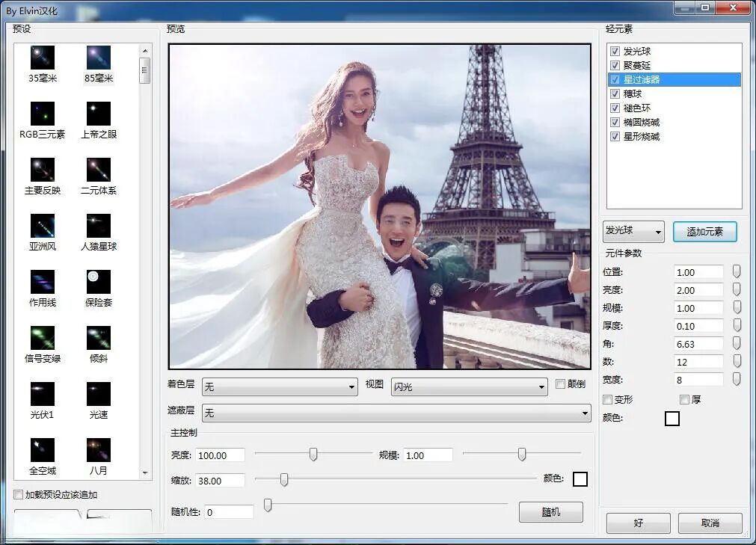Screen dimensions: 756x545
Task: Open the 着色层 dropdown
Action: point(280,387)
